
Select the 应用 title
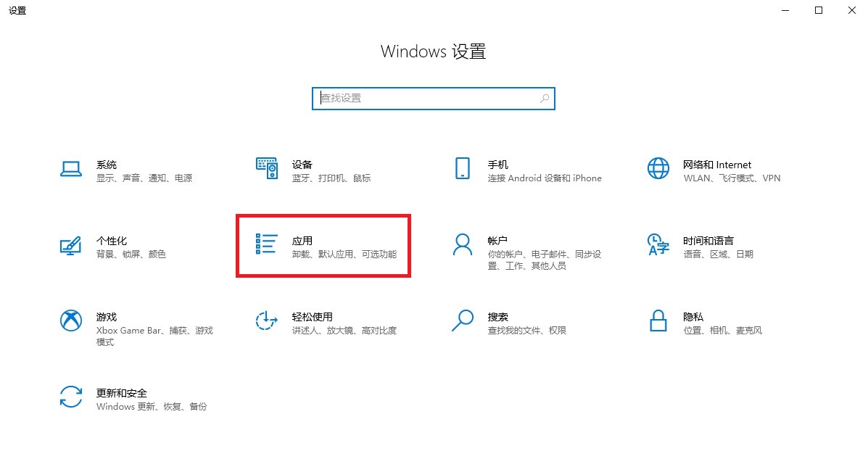tap(302, 241)
